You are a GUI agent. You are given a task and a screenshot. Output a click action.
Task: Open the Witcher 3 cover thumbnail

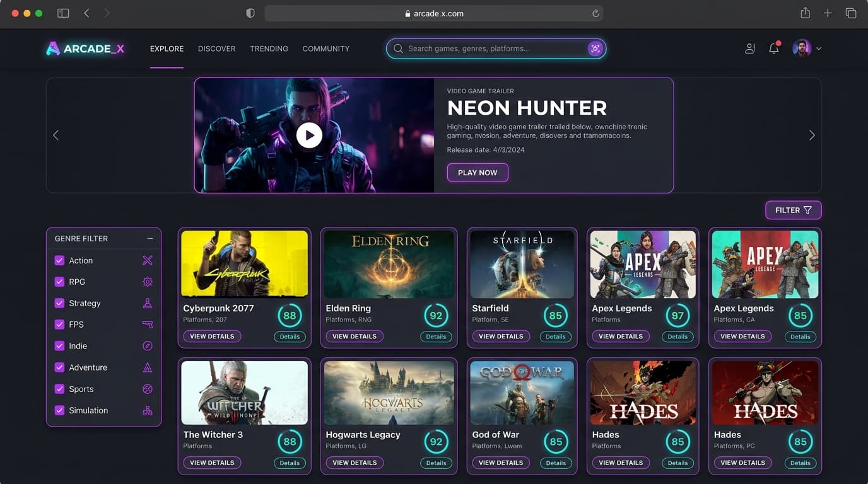coord(245,393)
